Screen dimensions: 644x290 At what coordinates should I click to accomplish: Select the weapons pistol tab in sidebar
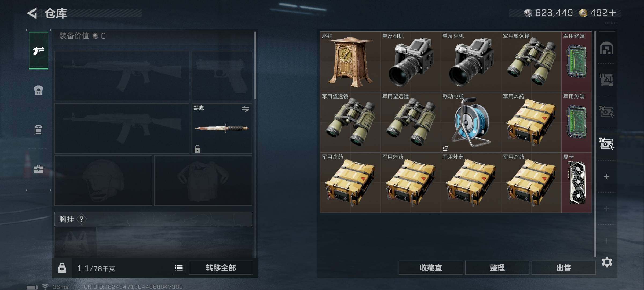tap(39, 51)
